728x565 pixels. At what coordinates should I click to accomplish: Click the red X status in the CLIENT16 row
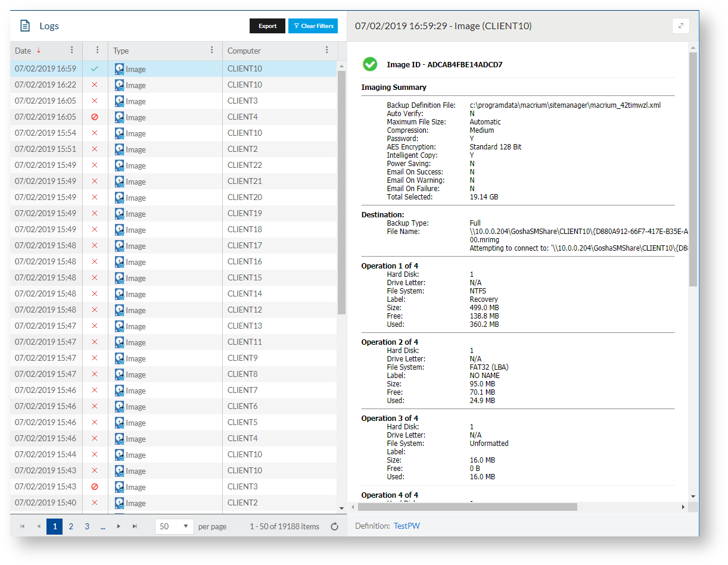coord(94,261)
